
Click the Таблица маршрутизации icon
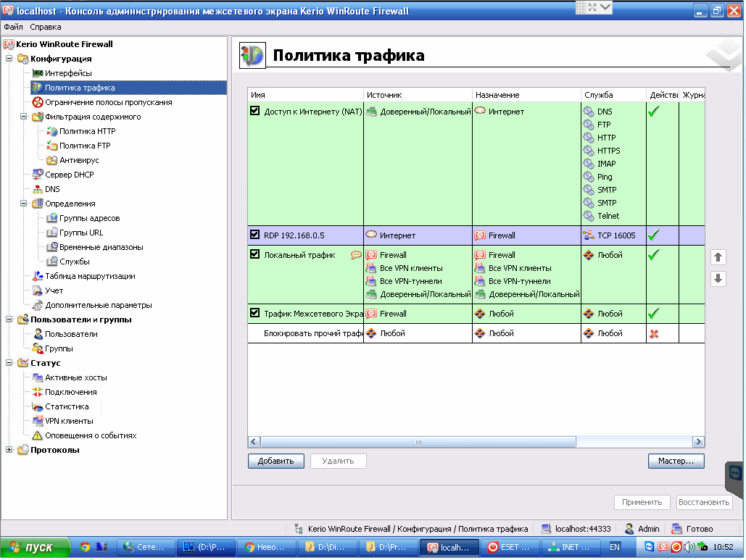click(38, 276)
